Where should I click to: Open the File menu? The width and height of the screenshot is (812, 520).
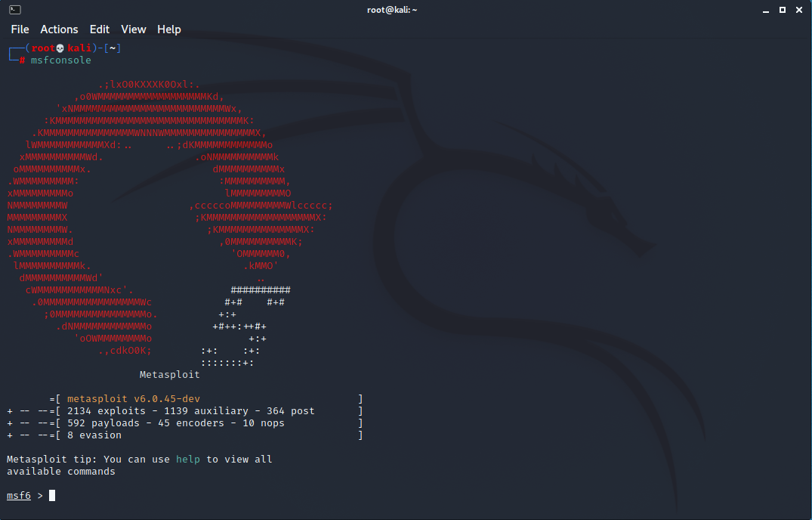point(20,29)
